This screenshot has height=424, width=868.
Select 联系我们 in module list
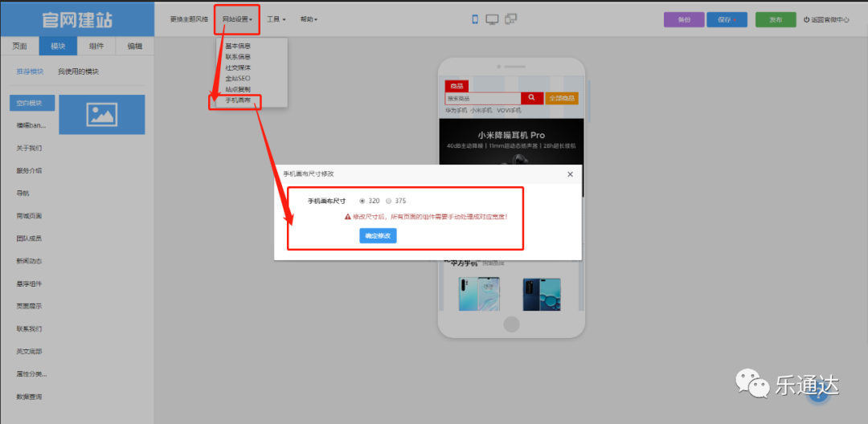click(29, 329)
